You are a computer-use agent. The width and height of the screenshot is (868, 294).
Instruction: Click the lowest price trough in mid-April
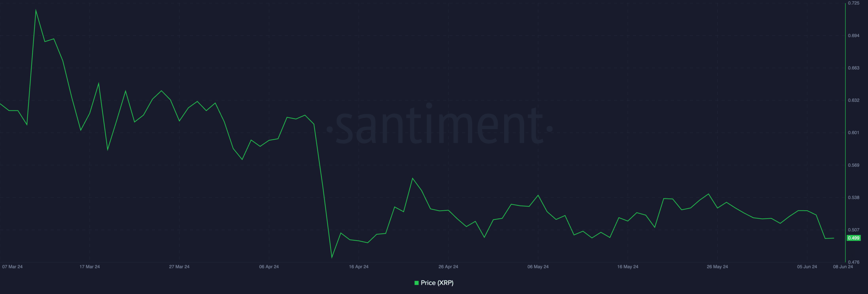coord(332,257)
